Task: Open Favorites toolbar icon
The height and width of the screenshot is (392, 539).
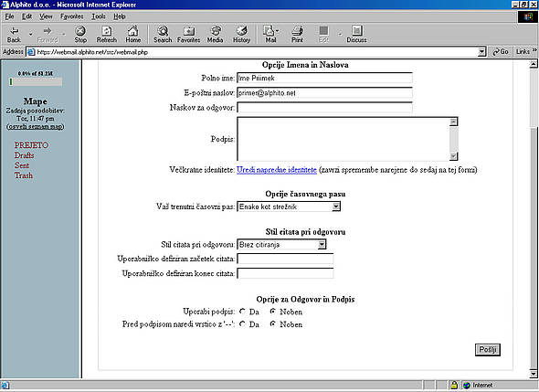Action: point(189,34)
